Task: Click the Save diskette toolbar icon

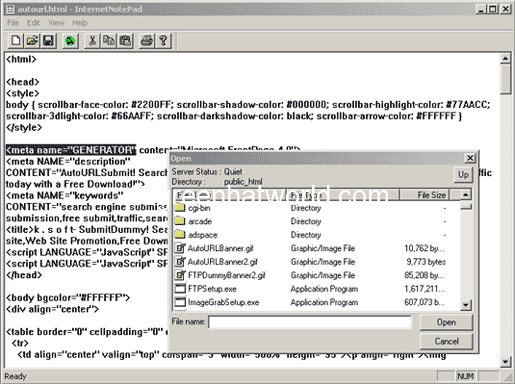Action: 49,41
